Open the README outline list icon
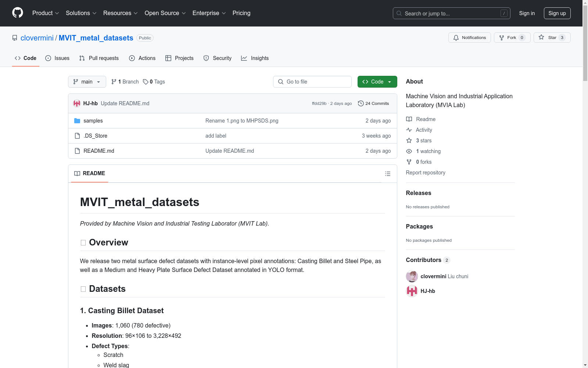Image resolution: width=588 pixels, height=368 pixels. (388, 174)
